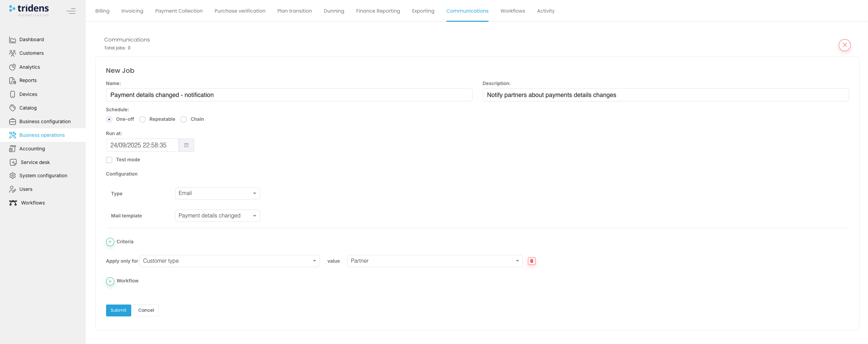
Task: Expand the Mail template dropdown
Action: 217,216
